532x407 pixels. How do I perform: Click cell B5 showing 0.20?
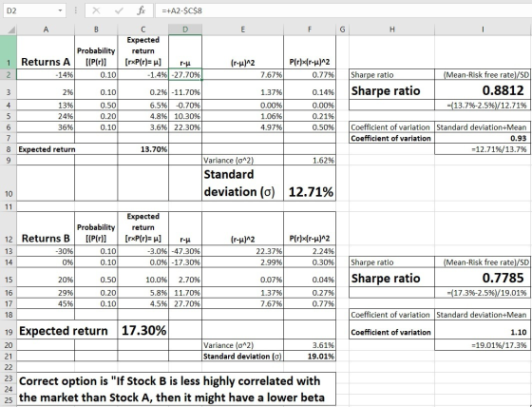pos(96,116)
